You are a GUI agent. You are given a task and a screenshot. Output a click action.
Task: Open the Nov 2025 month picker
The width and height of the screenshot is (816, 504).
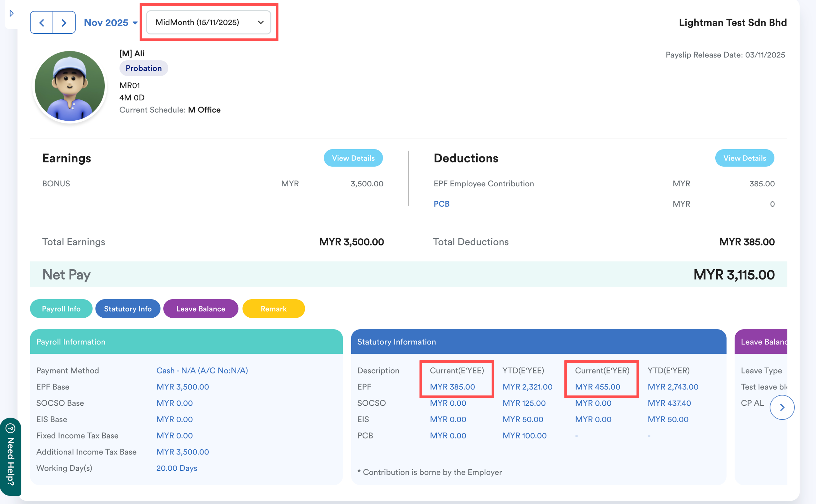111,22
